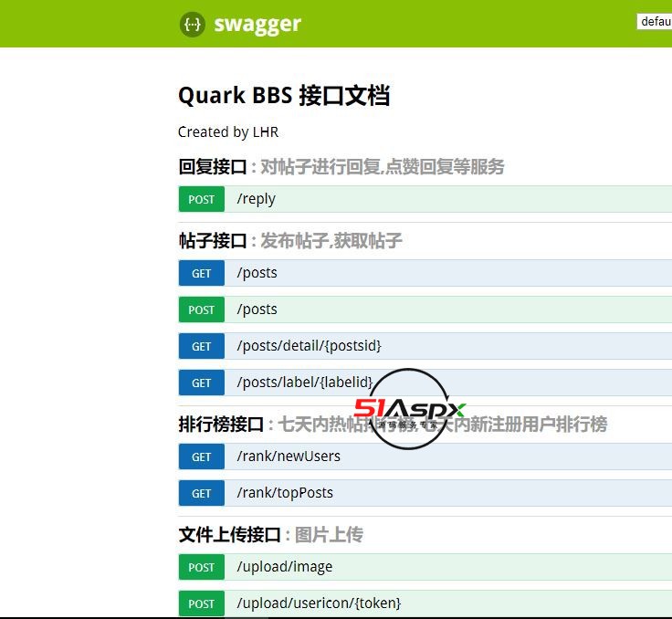
Task: Click POST badge for /upload/usericon/{token}
Action: pos(202,603)
